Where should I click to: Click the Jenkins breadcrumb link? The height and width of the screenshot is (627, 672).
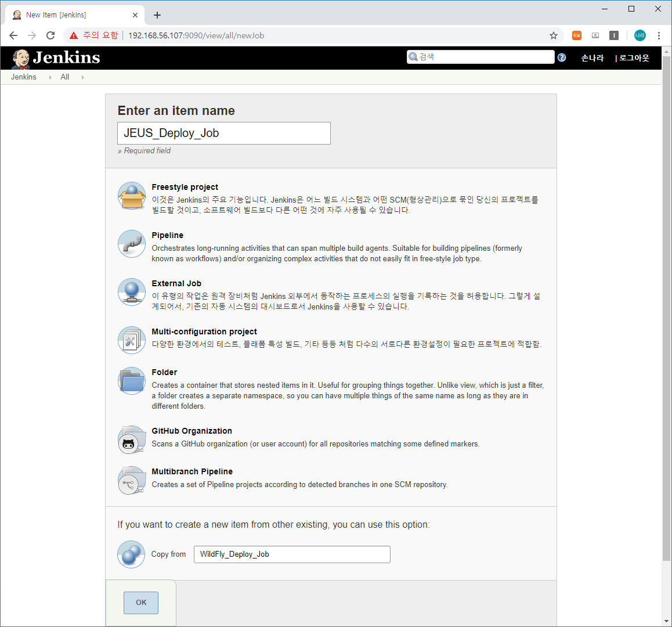pyautogui.click(x=24, y=77)
